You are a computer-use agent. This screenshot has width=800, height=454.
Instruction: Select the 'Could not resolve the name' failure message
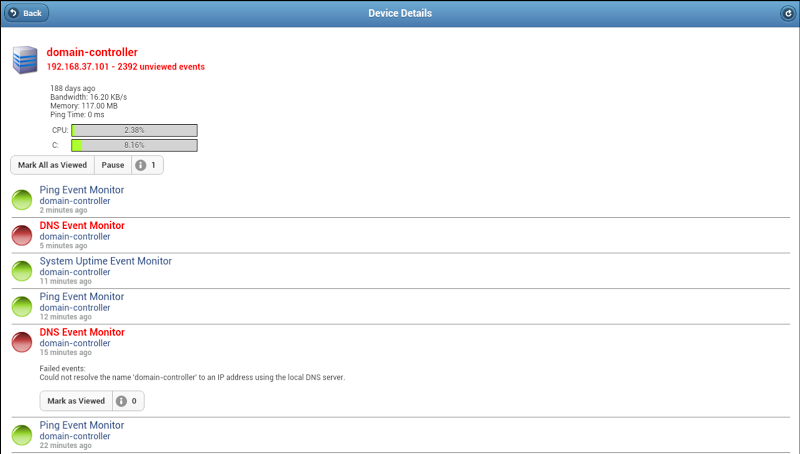point(192,377)
